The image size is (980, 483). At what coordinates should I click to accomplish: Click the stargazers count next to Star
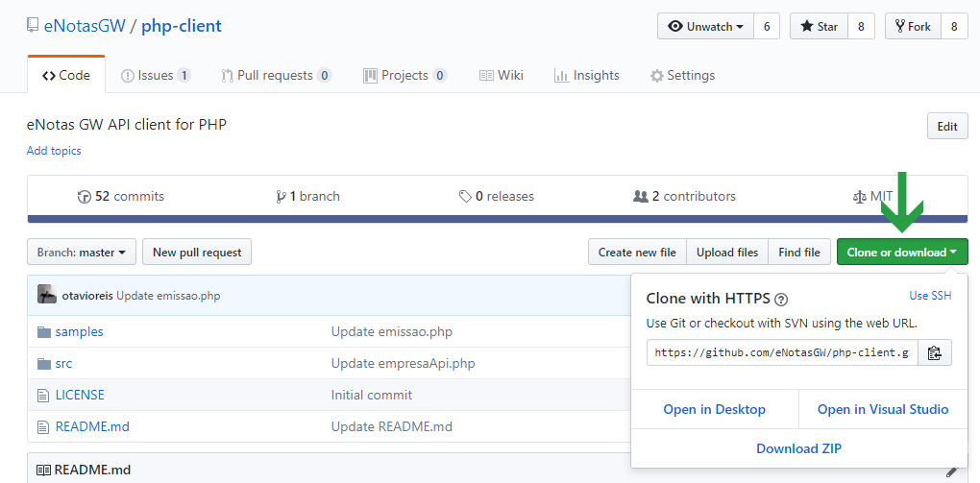(x=861, y=26)
